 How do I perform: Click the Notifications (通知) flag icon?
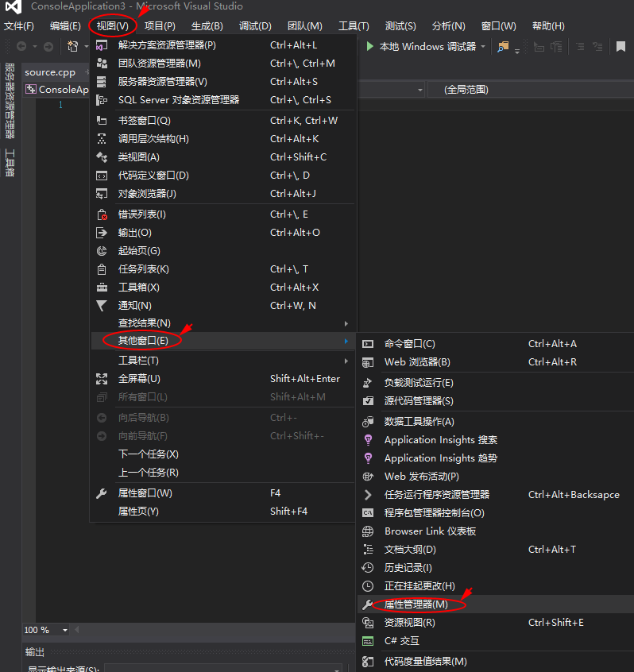(102, 306)
